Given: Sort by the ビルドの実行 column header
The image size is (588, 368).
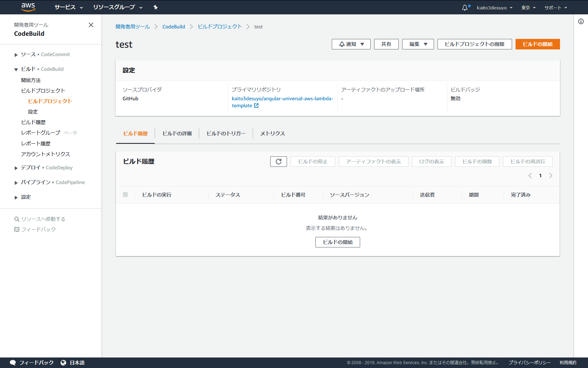Looking at the screenshot, I should click(x=157, y=195).
